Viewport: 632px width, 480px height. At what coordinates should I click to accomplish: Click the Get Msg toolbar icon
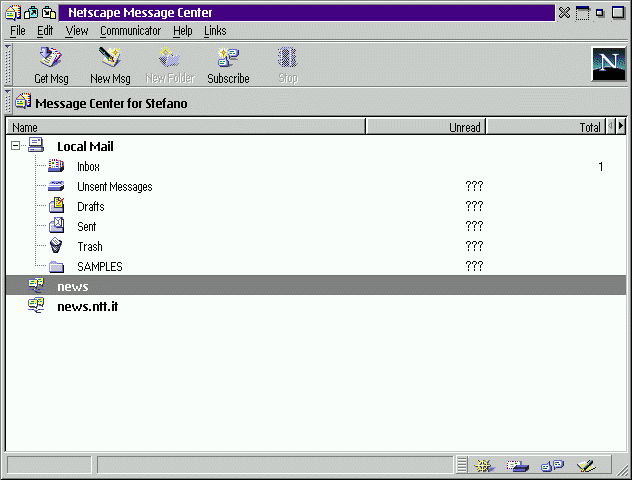(51, 57)
